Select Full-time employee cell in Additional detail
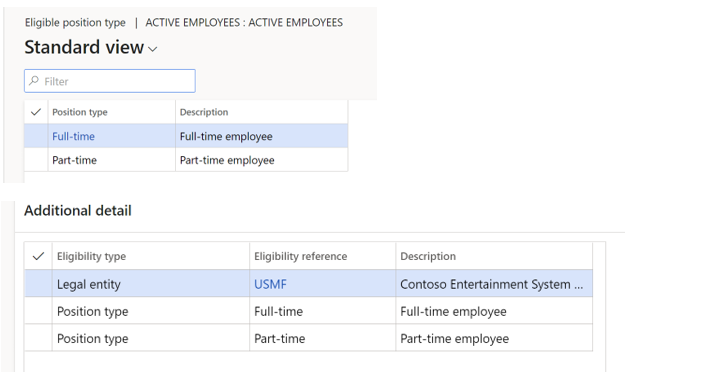 click(x=494, y=311)
